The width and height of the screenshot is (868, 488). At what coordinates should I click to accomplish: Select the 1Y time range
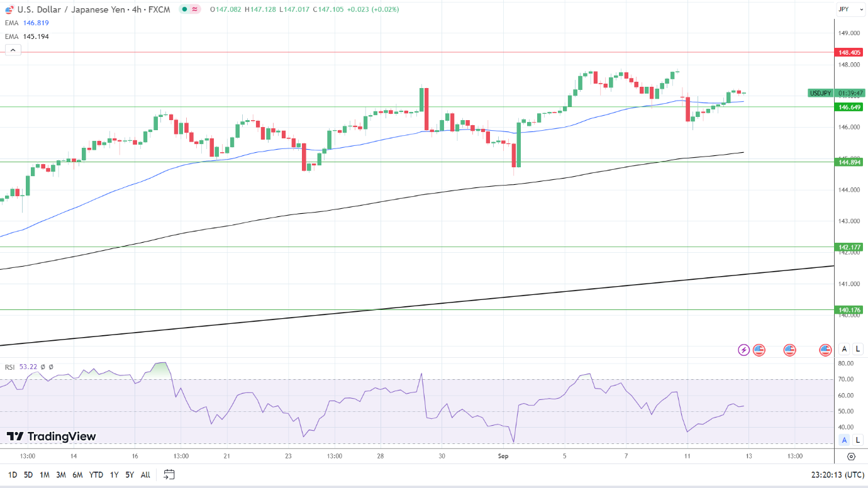coord(114,475)
